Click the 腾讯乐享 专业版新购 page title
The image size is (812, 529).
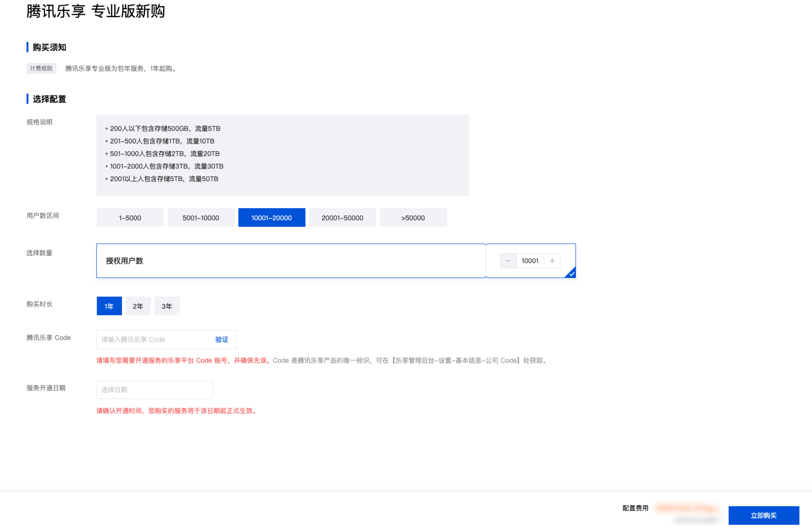point(96,11)
